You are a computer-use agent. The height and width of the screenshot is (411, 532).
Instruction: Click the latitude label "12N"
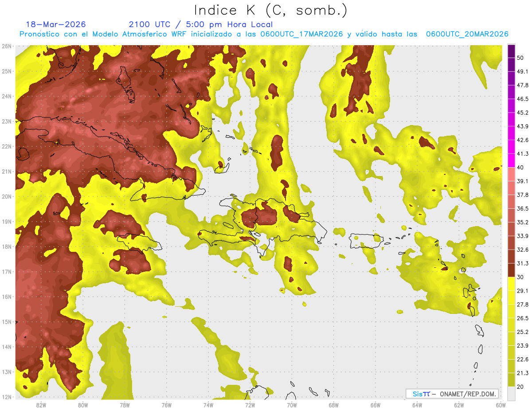[x=7, y=397]
